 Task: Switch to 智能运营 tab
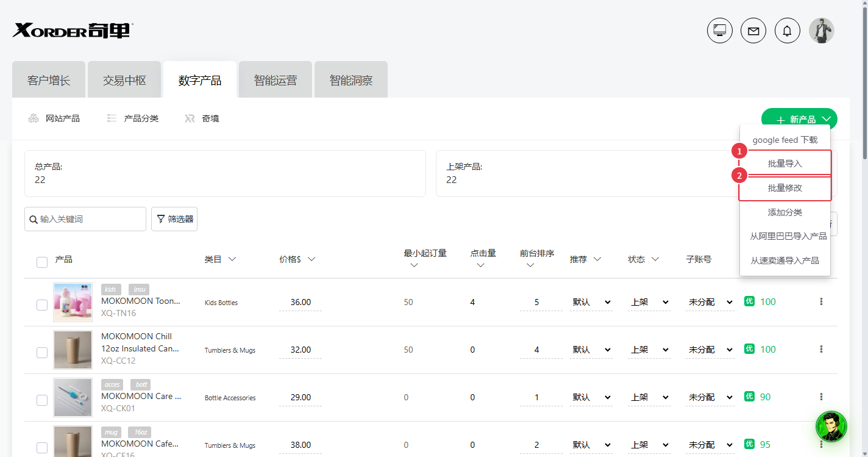tap(276, 80)
